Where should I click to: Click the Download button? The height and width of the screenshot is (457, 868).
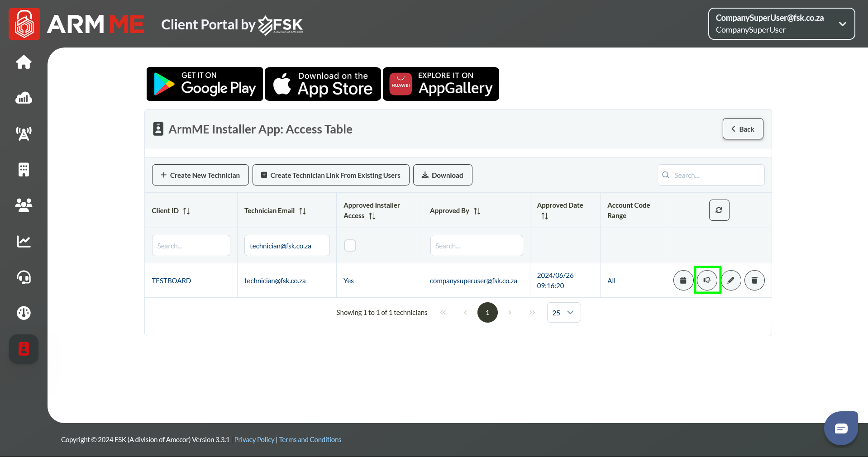click(x=442, y=175)
